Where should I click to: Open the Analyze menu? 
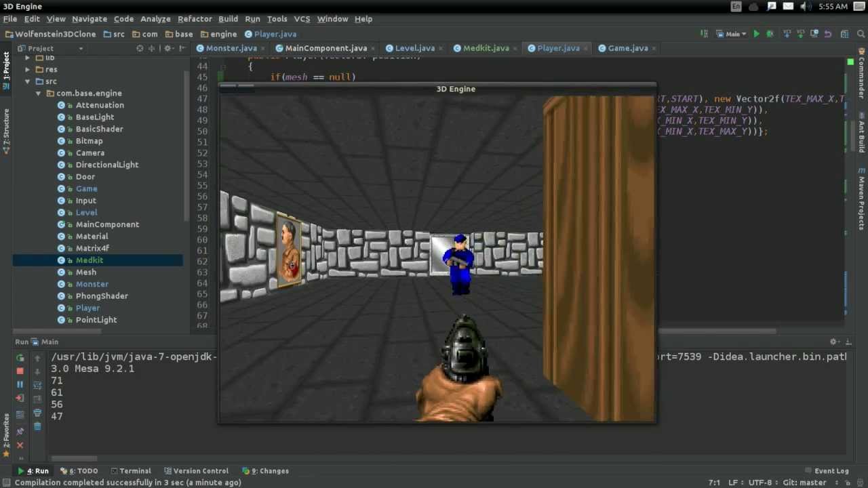coord(155,19)
